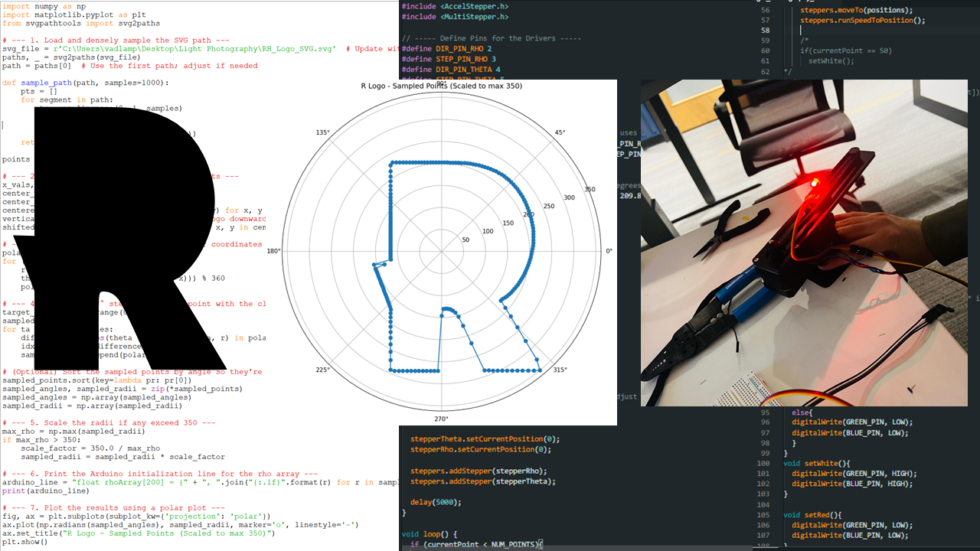Click "stepperRho.setCurrentPosition(0);" line
This screenshot has height=551, width=980.
(x=479, y=450)
